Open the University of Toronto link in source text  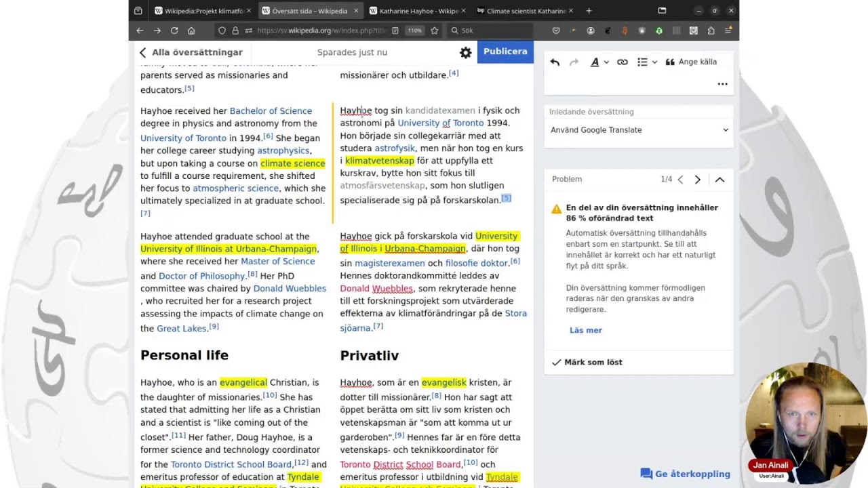[x=183, y=138]
